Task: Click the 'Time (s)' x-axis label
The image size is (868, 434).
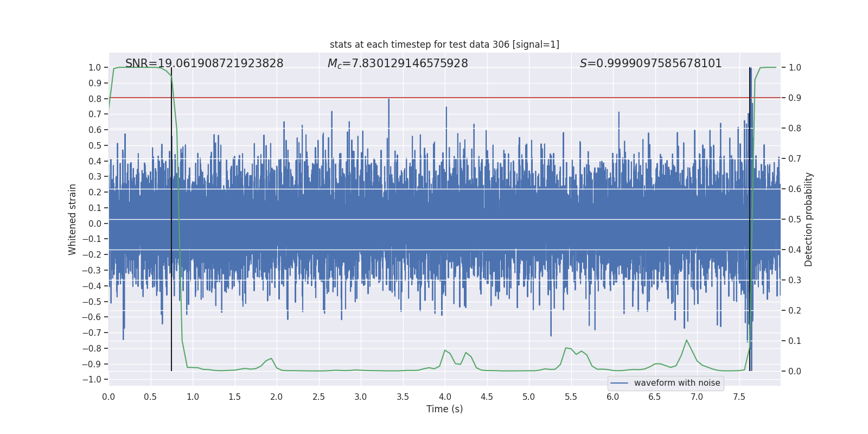Action: (x=444, y=409)
